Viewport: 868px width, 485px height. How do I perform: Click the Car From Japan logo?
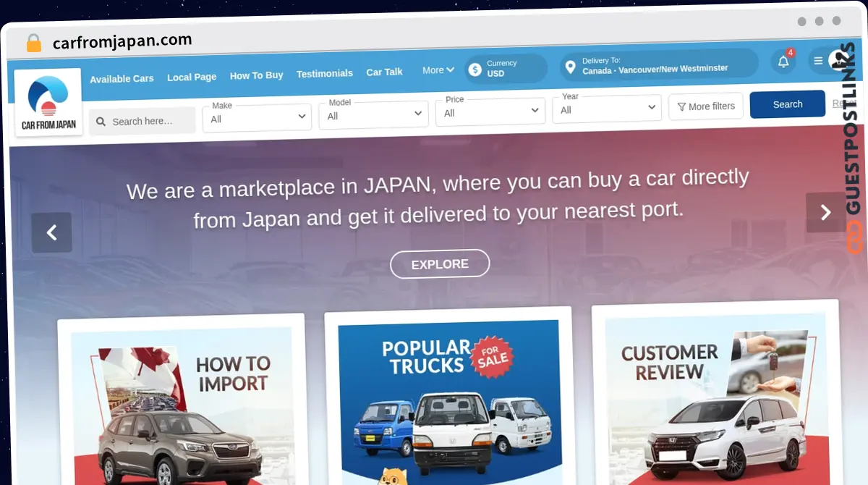click(x=48, y=103)
